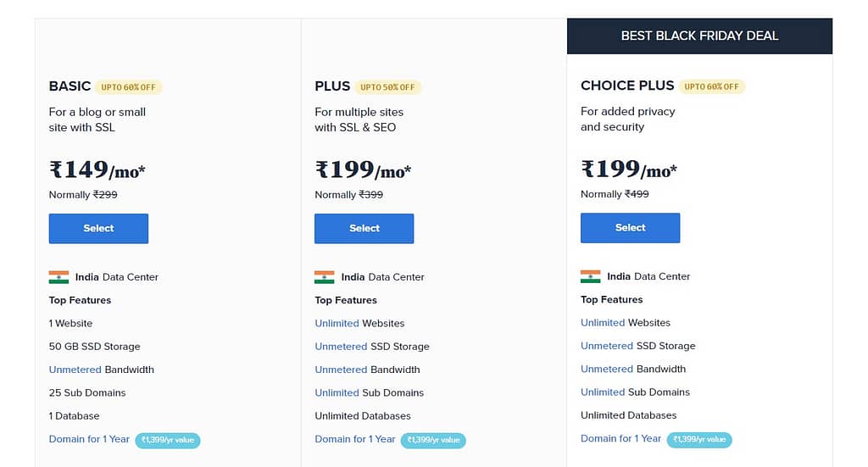Click the ₹1,399/yr value badge under Basic

pos(168,441)
